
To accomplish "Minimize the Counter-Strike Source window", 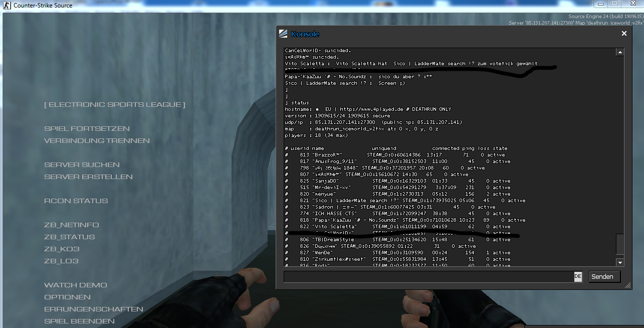I will click(x=601, y=4).
